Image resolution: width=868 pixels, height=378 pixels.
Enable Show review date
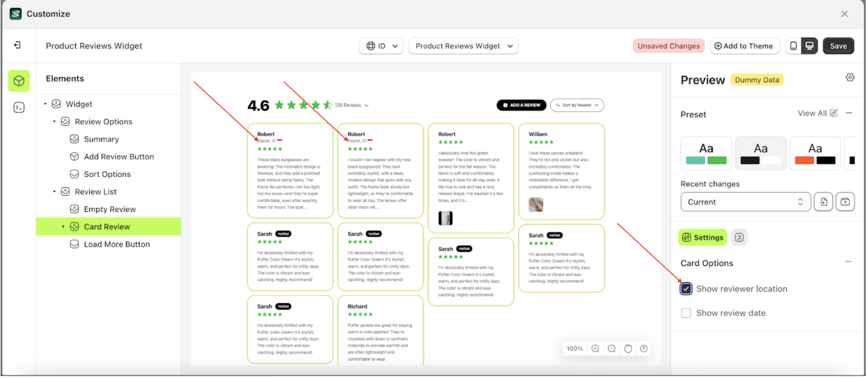686,312
